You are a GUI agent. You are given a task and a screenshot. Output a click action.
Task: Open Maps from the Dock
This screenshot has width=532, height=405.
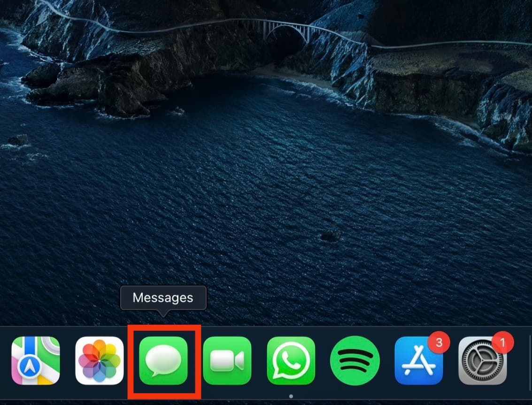pyautogui.click(x=36, y=360)
